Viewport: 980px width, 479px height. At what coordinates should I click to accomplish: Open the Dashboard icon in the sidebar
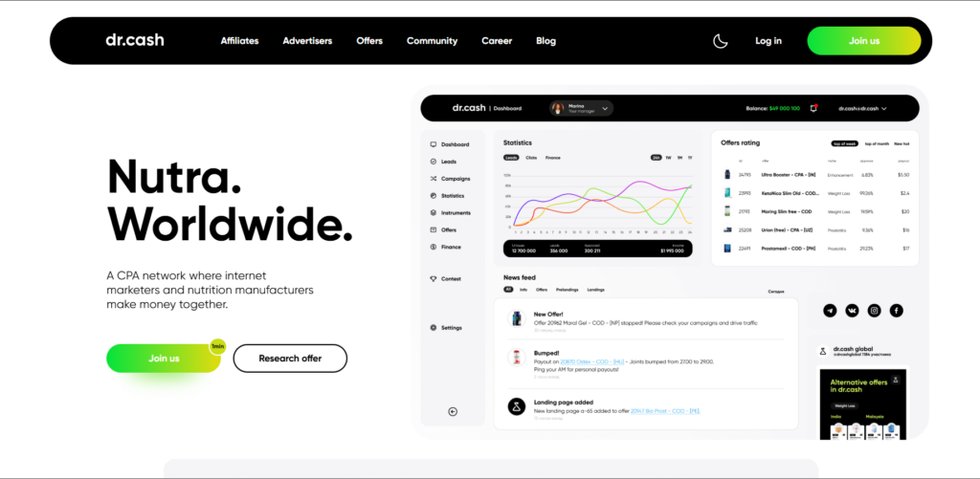434,144
